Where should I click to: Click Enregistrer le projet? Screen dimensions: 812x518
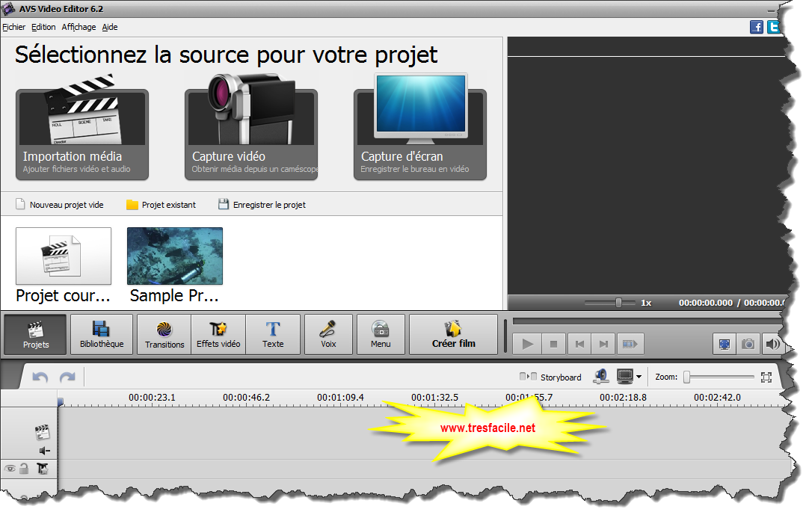coord(262,204)
